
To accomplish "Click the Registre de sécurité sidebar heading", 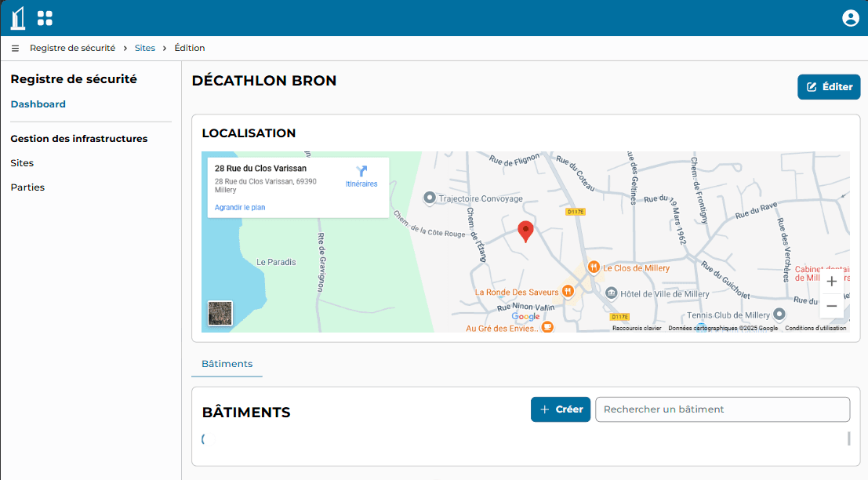I will (x=74, y=79).
